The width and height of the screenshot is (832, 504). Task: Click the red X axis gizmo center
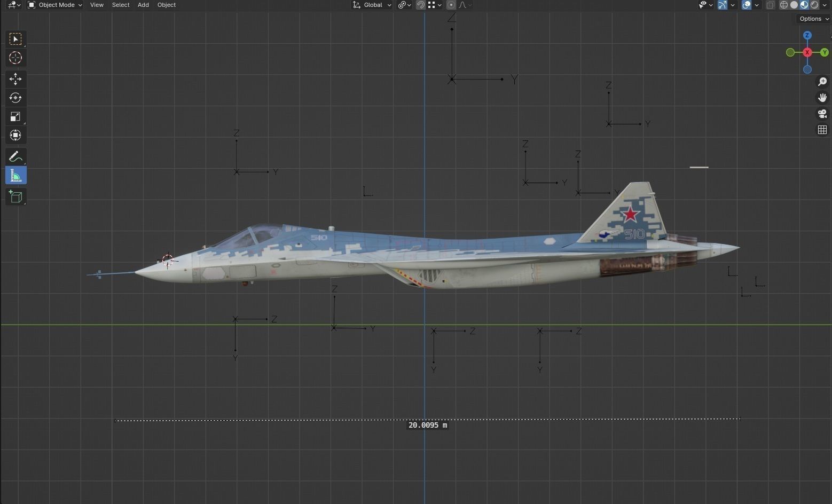(807, 52)
